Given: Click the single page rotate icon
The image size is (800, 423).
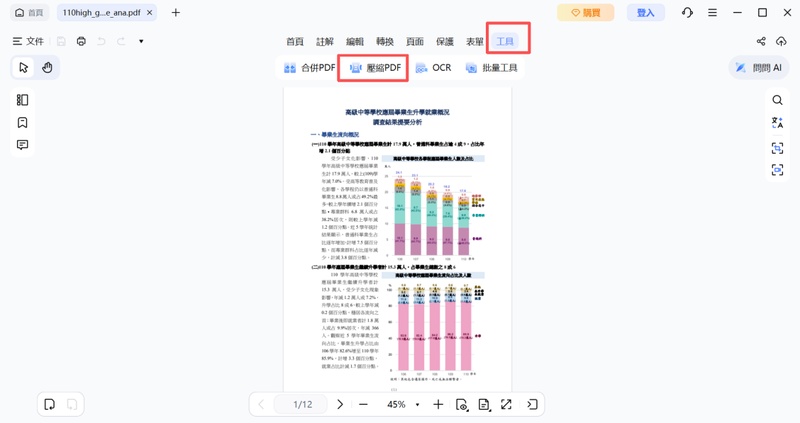Looking at the screenshot, I should pos(49,405).
